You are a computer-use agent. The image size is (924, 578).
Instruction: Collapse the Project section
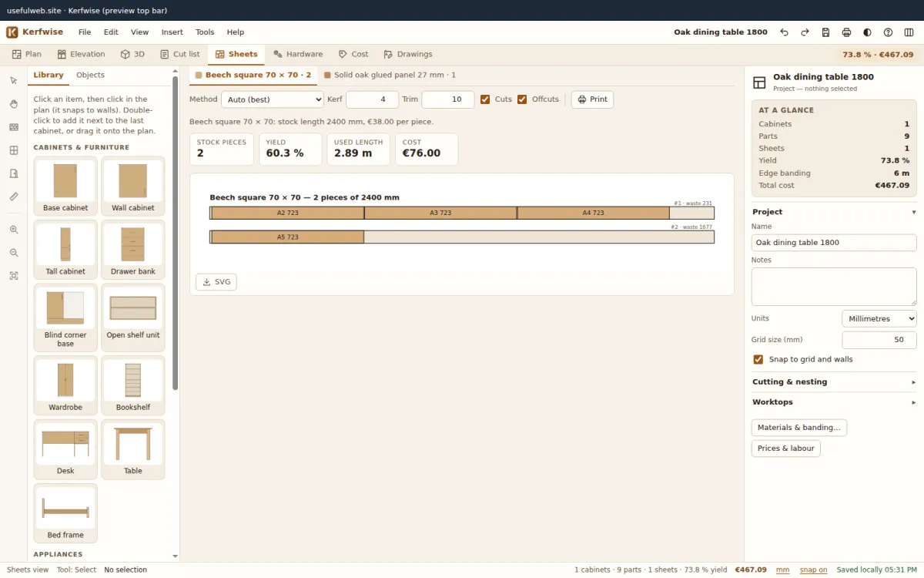[x=834, y=212]
